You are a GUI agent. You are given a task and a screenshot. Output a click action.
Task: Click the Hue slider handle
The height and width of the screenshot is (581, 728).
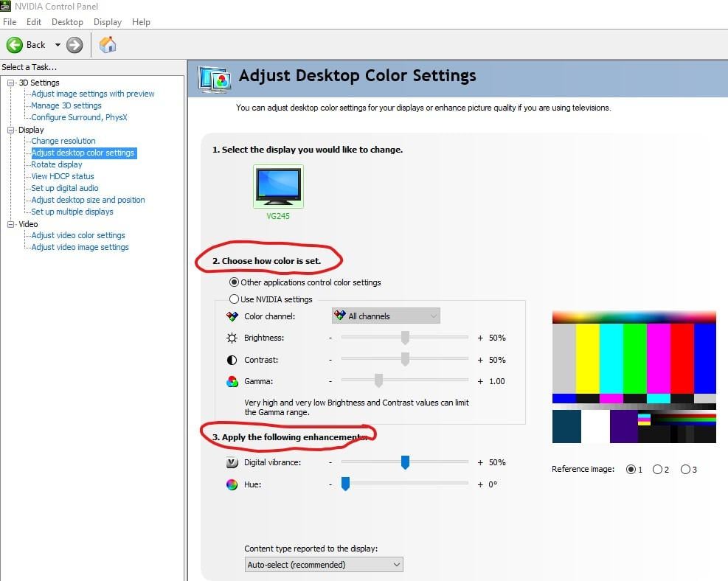point(345,484)
